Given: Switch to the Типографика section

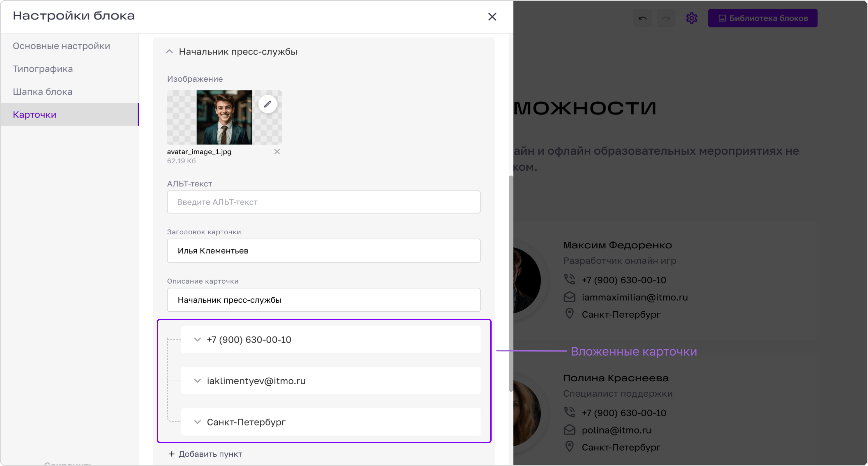Looking at the screenshot, I should pyautogui.click(x=69, y=69).
